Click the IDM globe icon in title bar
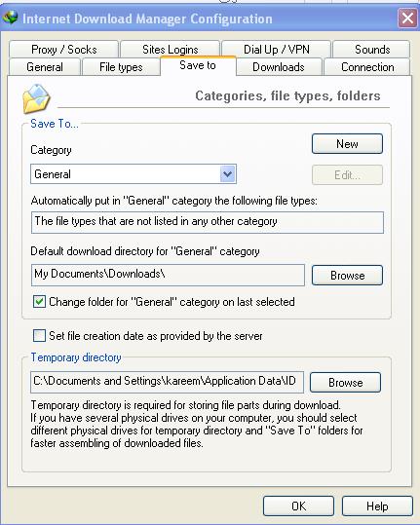 coord(10,18)
